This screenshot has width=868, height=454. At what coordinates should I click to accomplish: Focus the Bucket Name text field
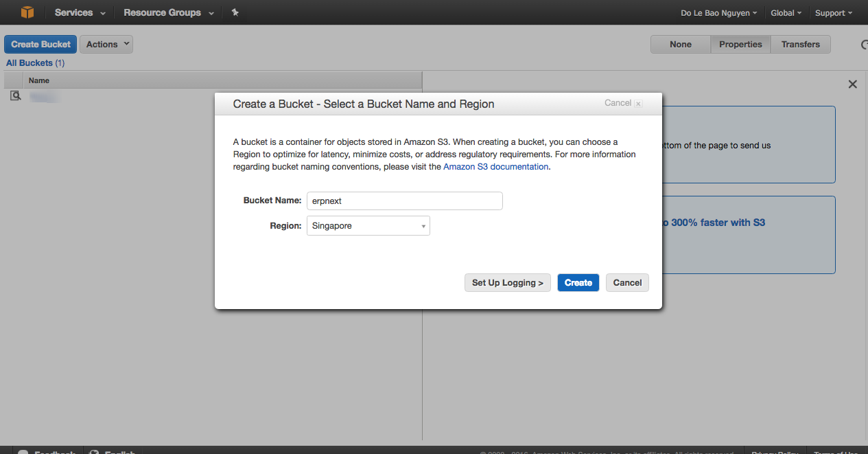point(404,201)
